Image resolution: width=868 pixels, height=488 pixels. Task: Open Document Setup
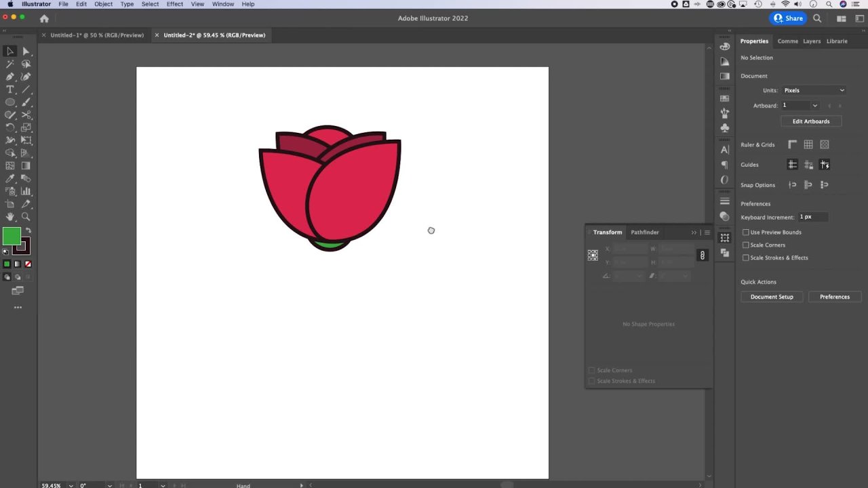click(x=772, y=297)
